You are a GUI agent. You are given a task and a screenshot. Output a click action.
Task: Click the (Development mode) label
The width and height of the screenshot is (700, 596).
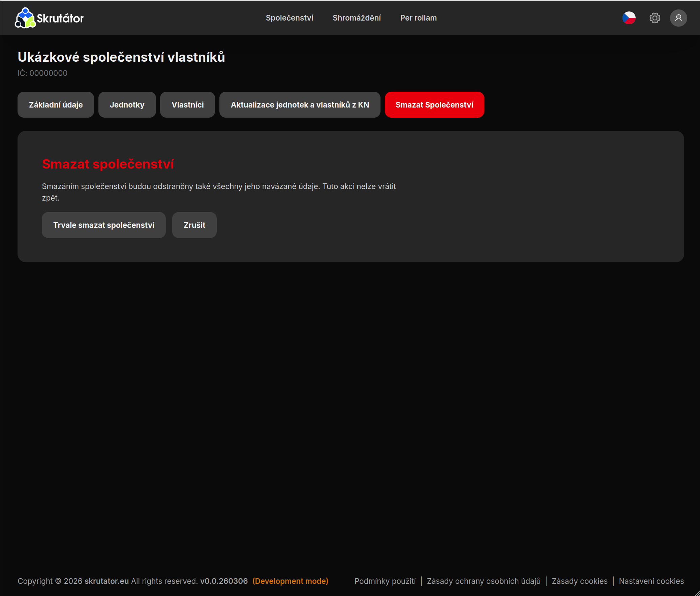coord(290,581)
